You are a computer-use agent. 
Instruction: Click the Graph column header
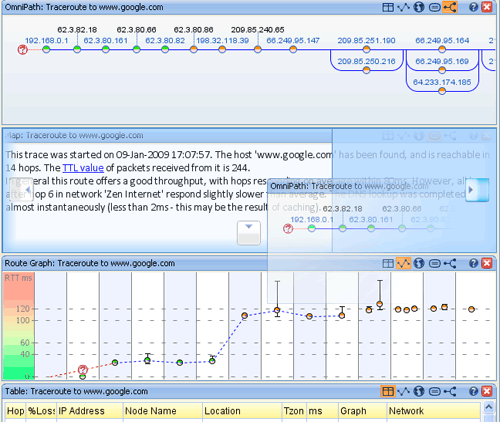[363, 411]
